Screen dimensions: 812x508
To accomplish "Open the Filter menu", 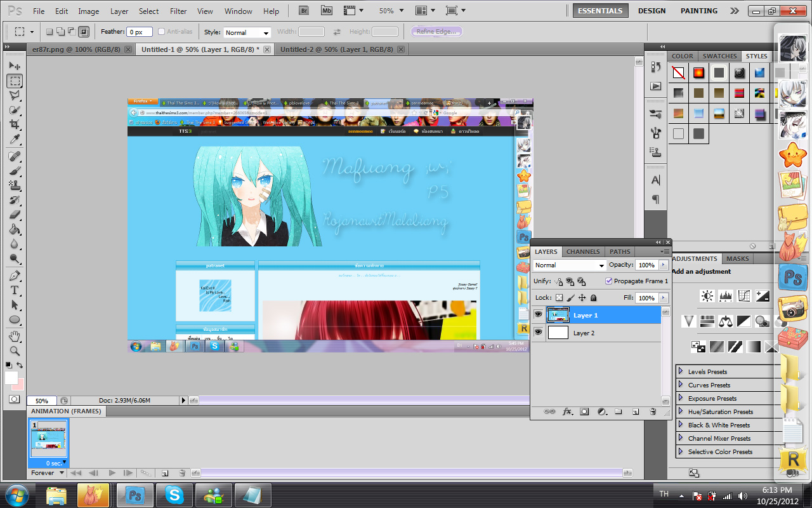I will 178,11.
